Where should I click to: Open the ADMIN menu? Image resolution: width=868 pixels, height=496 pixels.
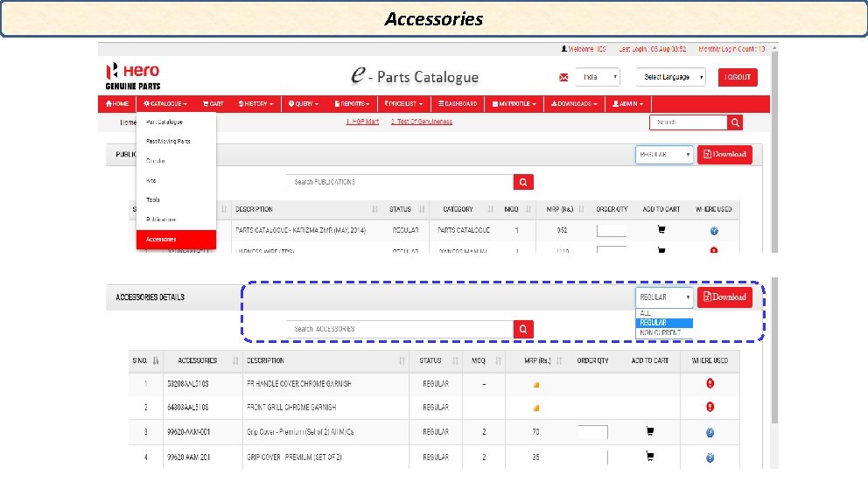tap(627, 104)
